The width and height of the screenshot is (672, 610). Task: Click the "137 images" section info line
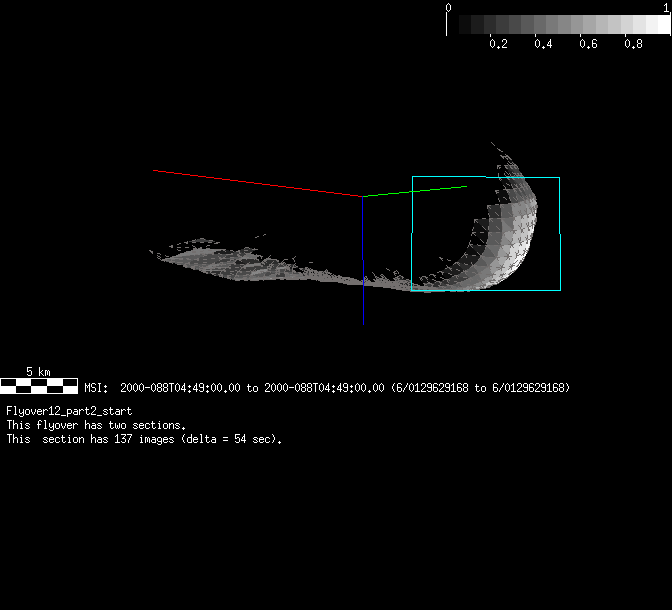[x=144, y=439]
